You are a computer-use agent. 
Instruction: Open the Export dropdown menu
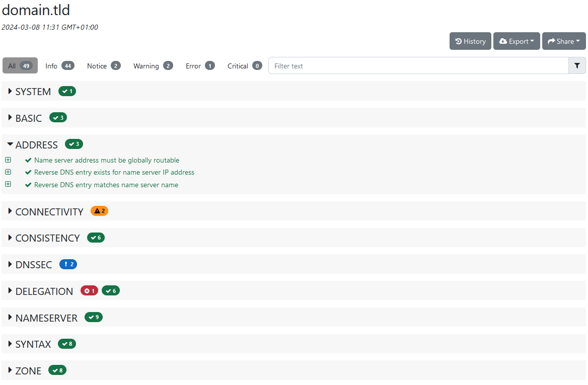(x=517, y=41)
